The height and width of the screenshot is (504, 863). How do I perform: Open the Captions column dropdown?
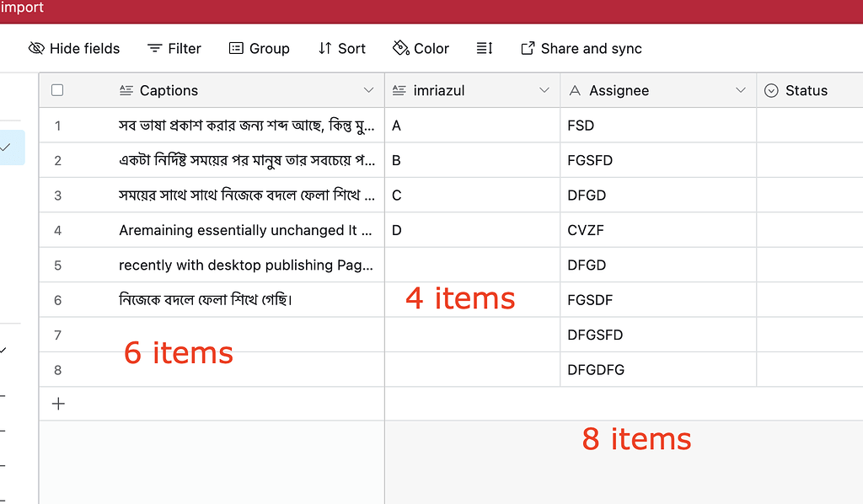(368, 89)
